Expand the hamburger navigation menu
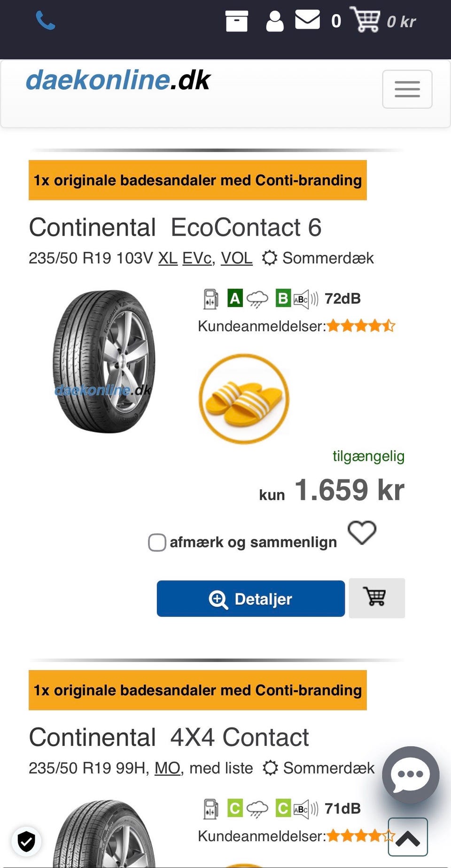 (407, 89)
